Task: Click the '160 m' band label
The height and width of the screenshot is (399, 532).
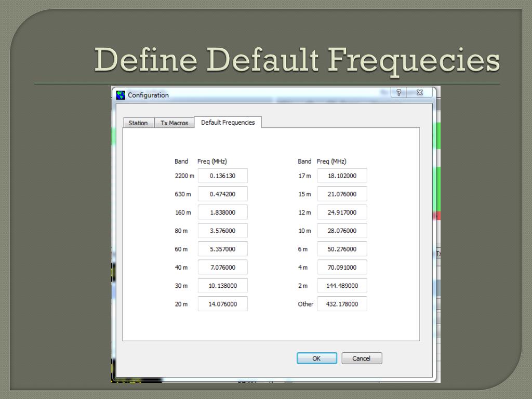Action: [183, 212]
